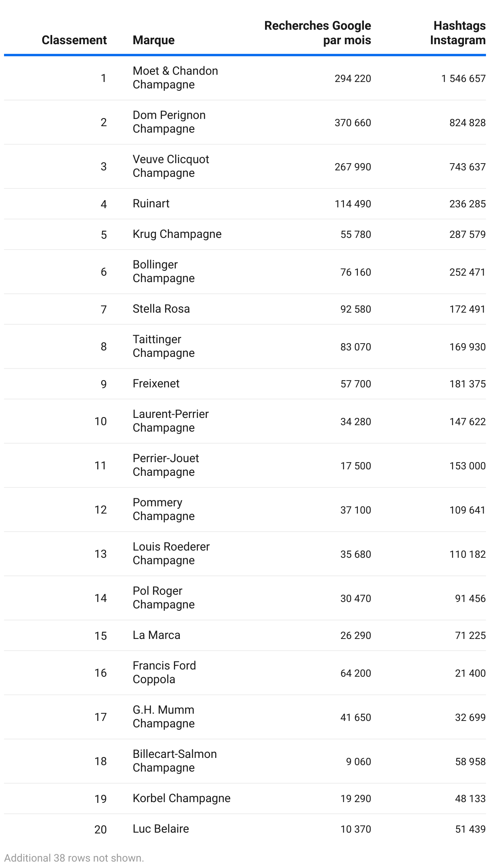This screenshot has height=868, width=490.
Task: Sort by the Marque column header
Action: point(153,40)
